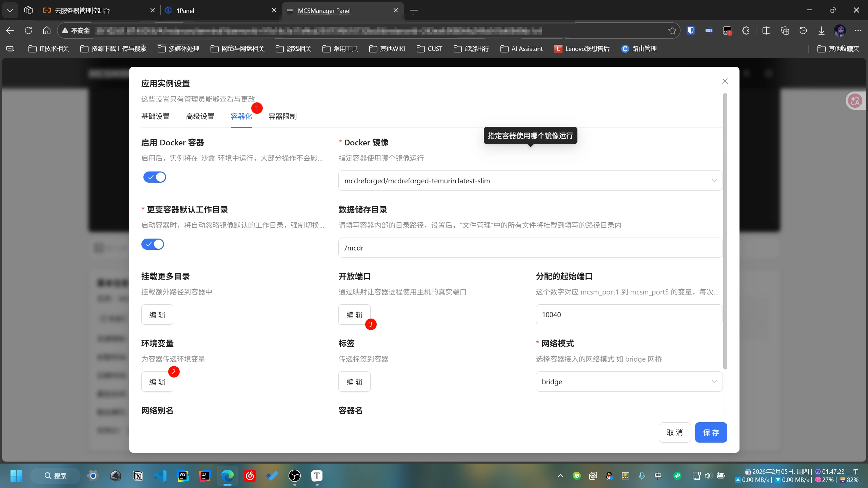Close the 1Panel browser tab

(274, 11)
